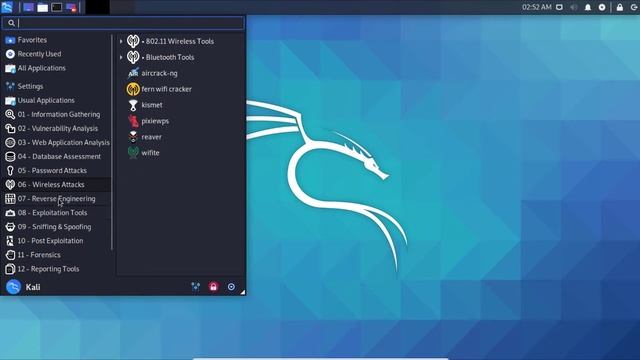Open the notifications bell icon
640x360 pixels.
[x=588, y=7]
